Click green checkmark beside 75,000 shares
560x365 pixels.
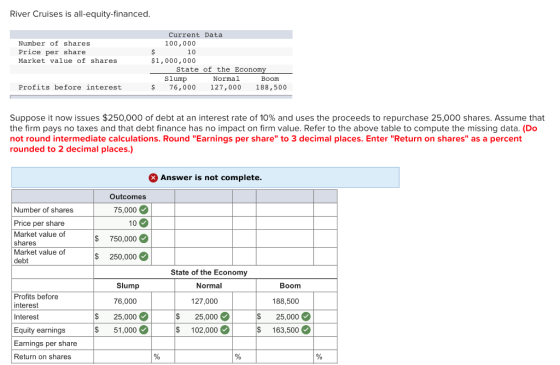pos(144,210)
